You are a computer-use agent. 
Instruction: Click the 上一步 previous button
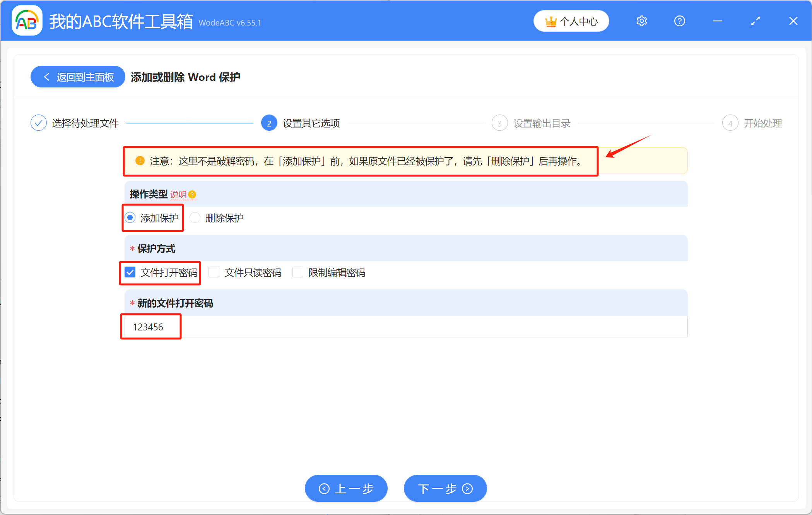(x=346, y=488)
